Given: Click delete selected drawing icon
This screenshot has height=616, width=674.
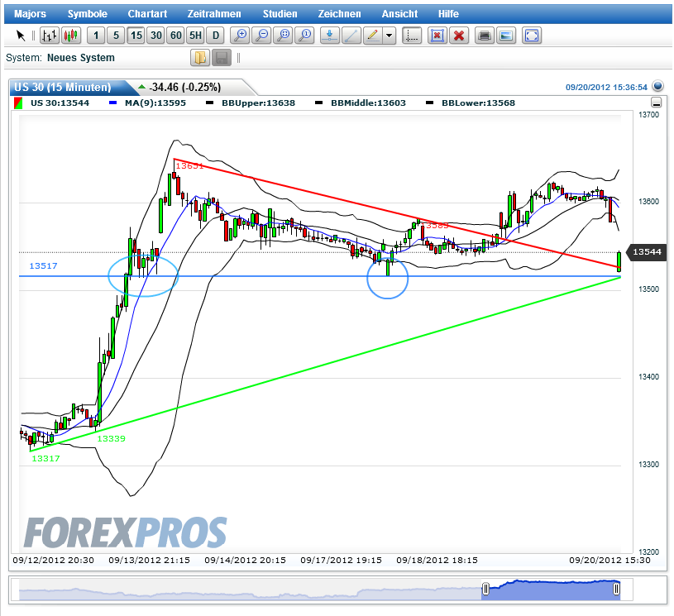Looking at the screenshot, I should click(x=437, y=36).
